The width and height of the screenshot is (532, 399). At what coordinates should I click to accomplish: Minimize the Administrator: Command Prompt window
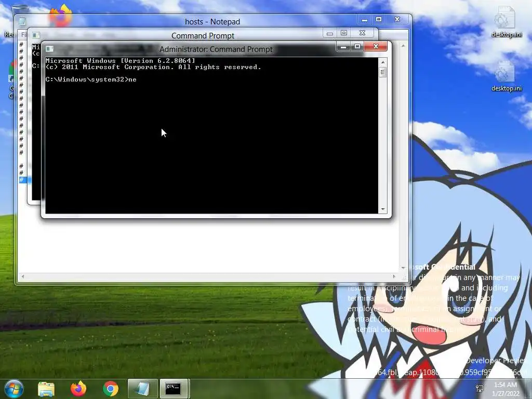click(x=343, y=46)
